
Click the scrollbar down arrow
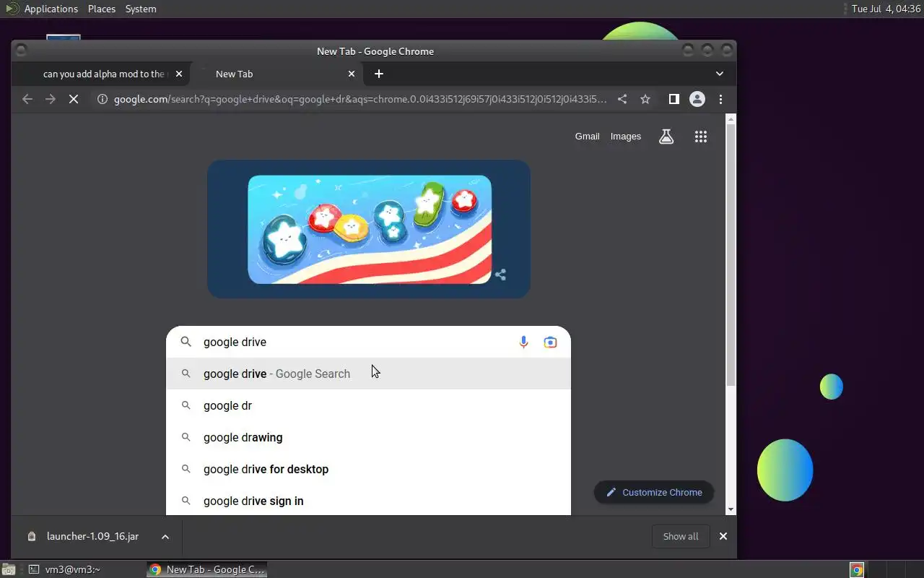tap(731, 509)
